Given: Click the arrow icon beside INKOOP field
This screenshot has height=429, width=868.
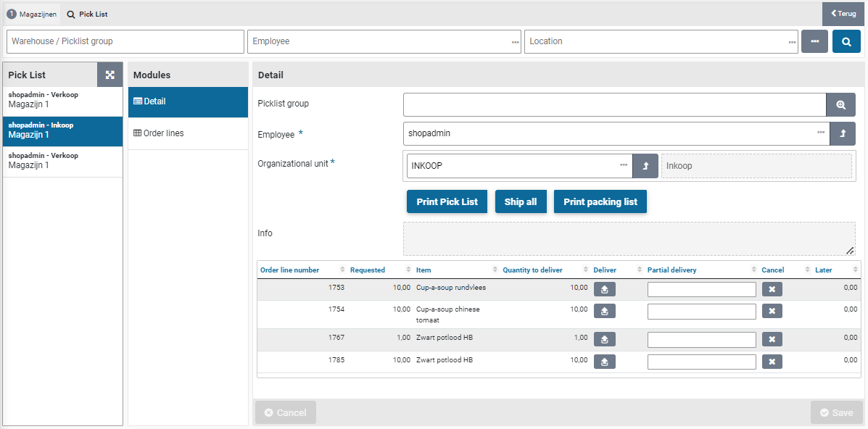Looking at the screenshot, I should [x=645, y=166].
